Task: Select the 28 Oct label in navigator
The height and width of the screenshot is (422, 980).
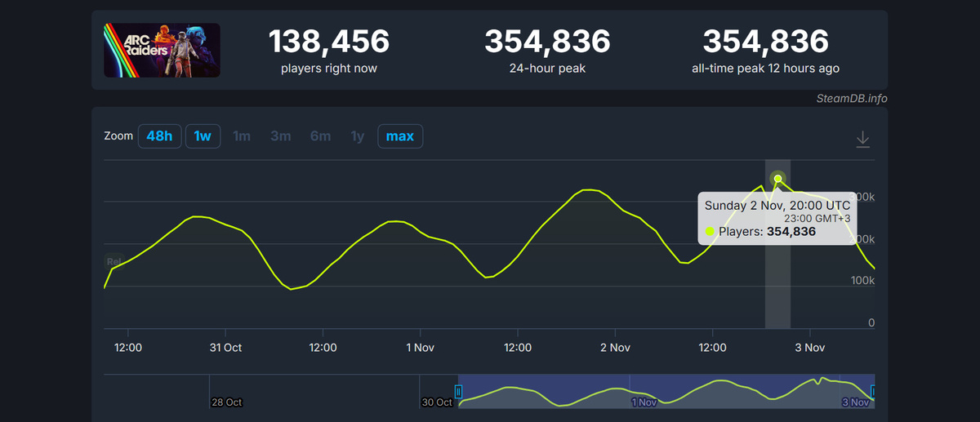Action: [x=226, y=402]
